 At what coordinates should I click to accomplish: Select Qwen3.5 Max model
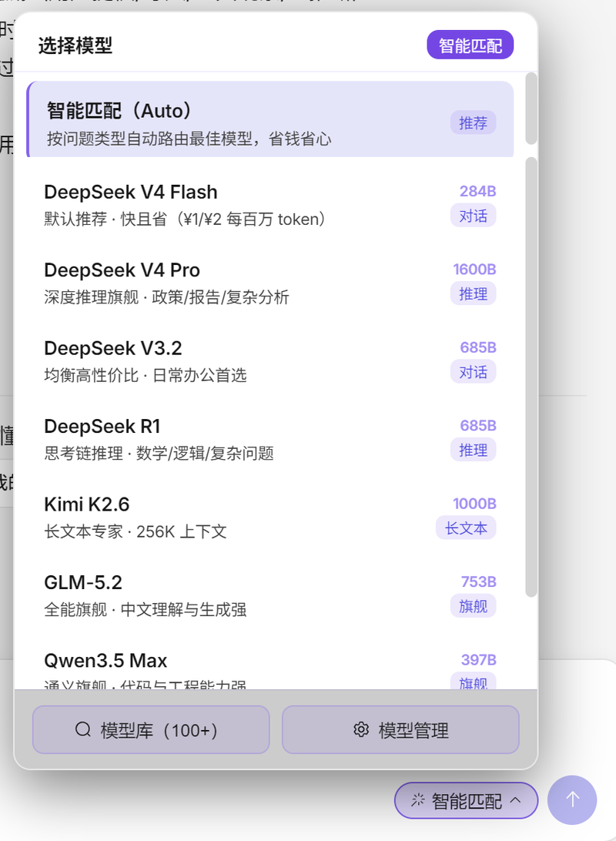270,664
